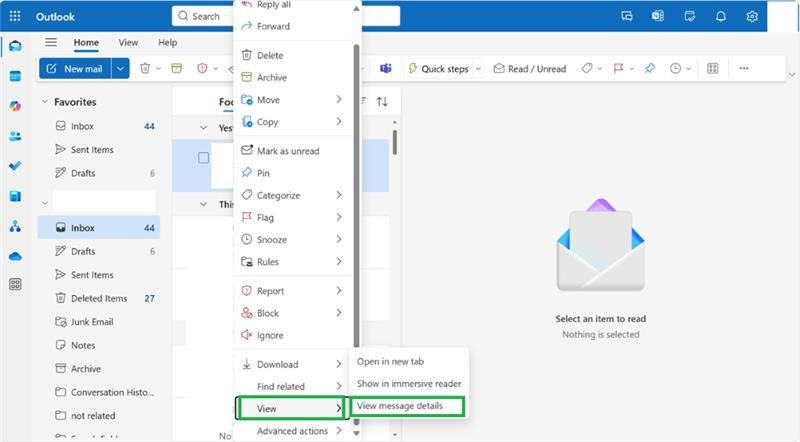Open the app launcher waffle icon
Screen dimensions: 800x442
(x=15, y=16)
